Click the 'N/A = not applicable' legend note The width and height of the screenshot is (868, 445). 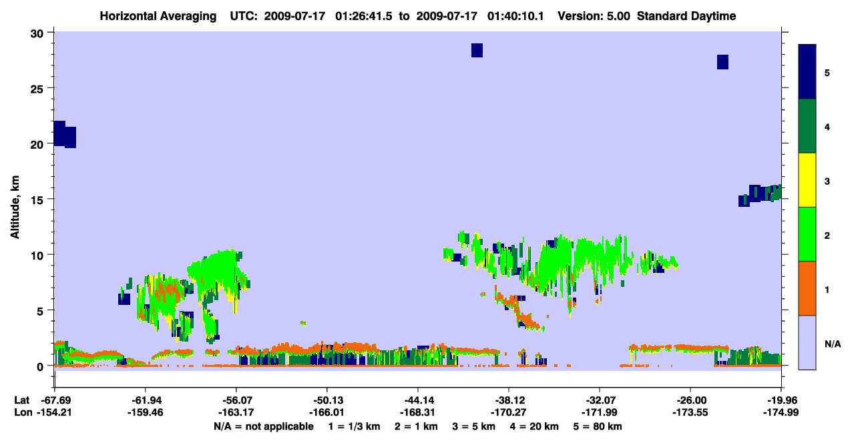pos(263,426)
